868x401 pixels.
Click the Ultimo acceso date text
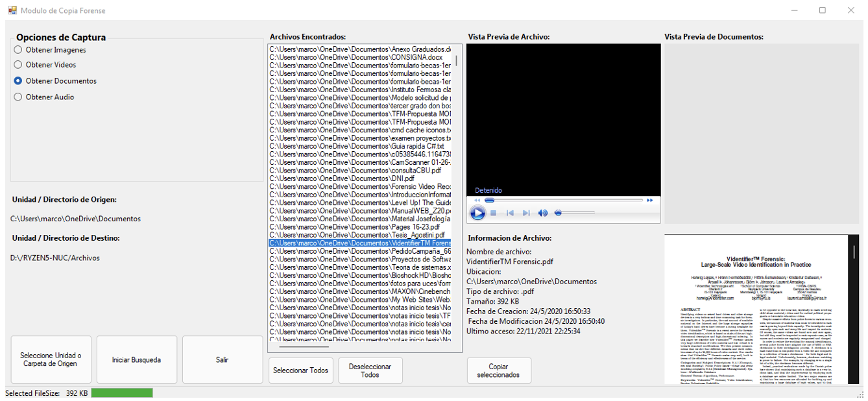[524, 332]
